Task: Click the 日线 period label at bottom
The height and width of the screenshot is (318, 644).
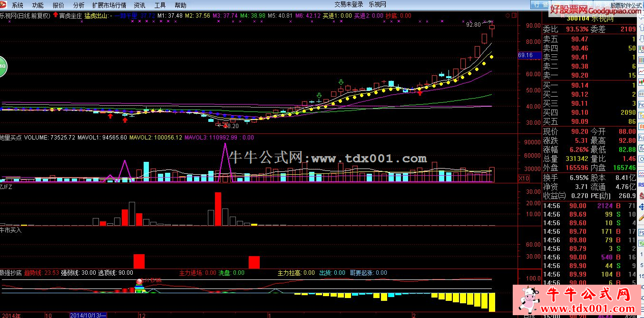Action: click(x=528, y=316)
